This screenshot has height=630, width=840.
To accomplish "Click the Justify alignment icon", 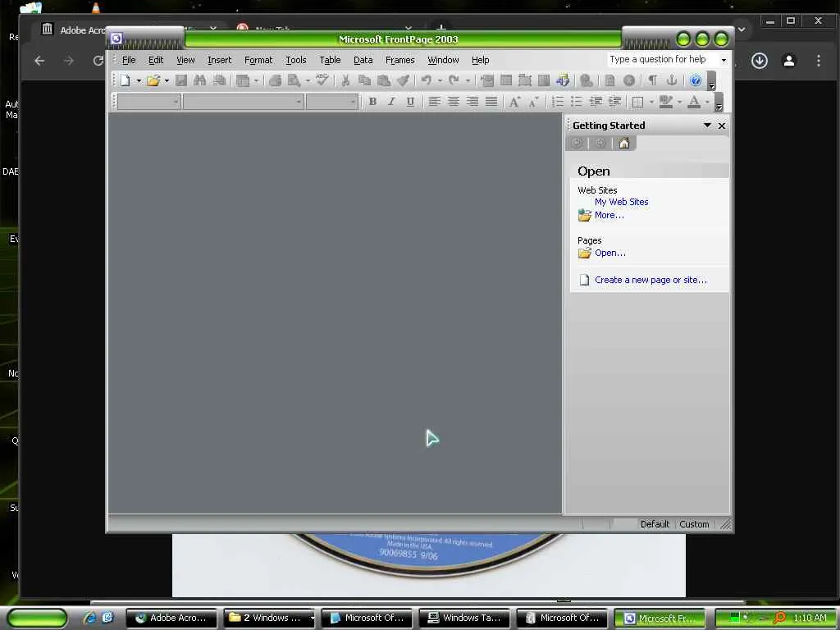I will (491, 102).
